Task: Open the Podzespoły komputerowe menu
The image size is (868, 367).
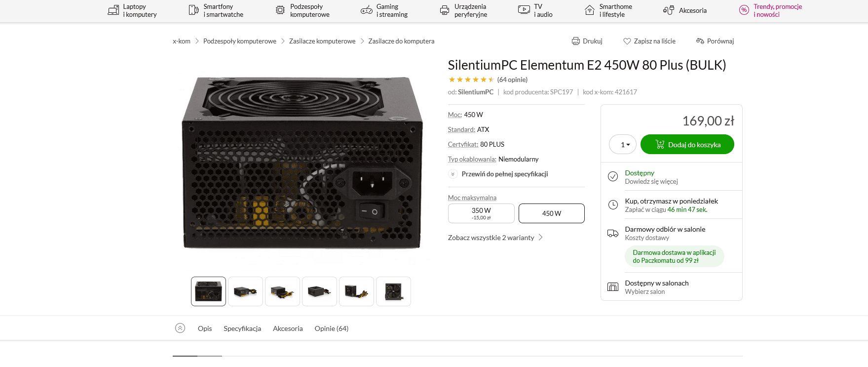Action: point(302,10)
